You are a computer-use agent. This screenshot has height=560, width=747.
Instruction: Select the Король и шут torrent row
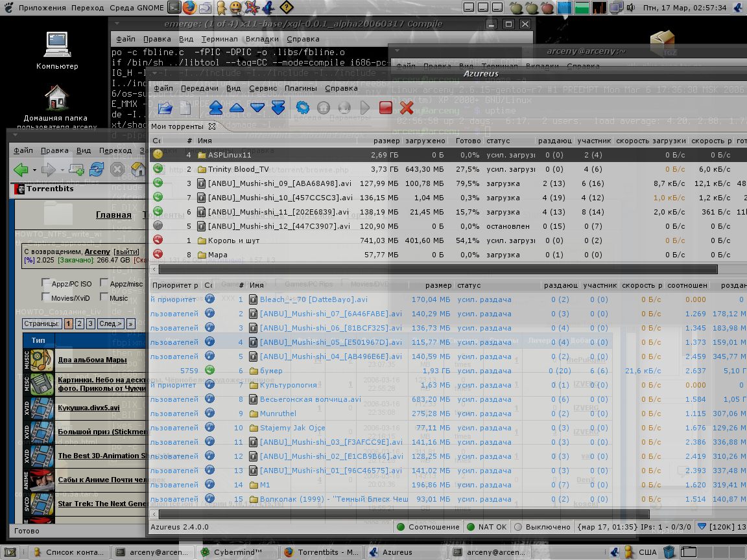point(448,240)
